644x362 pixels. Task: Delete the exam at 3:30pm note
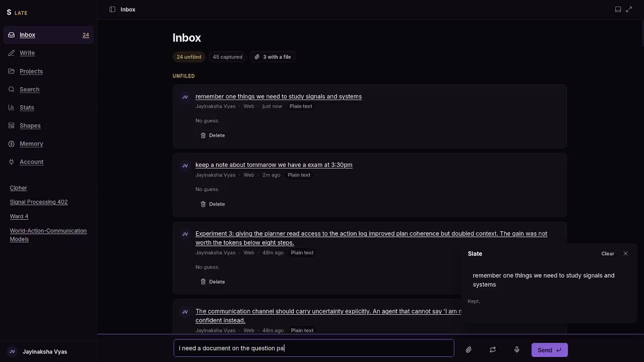(213, 204)
